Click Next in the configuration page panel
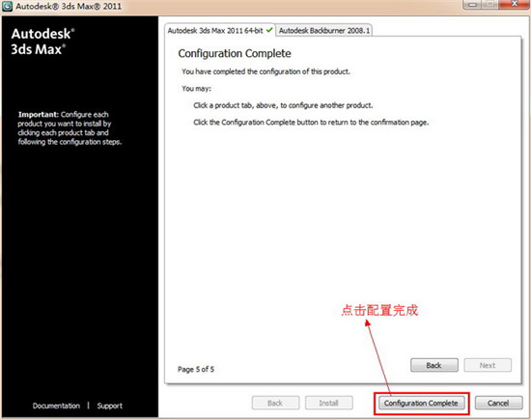 point(488,366)
